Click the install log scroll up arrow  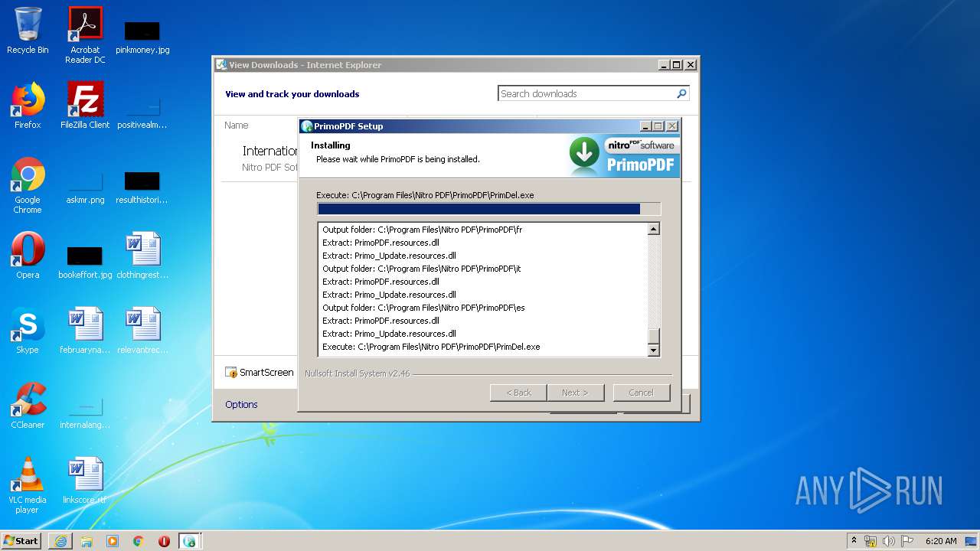[x=654, y=229]
